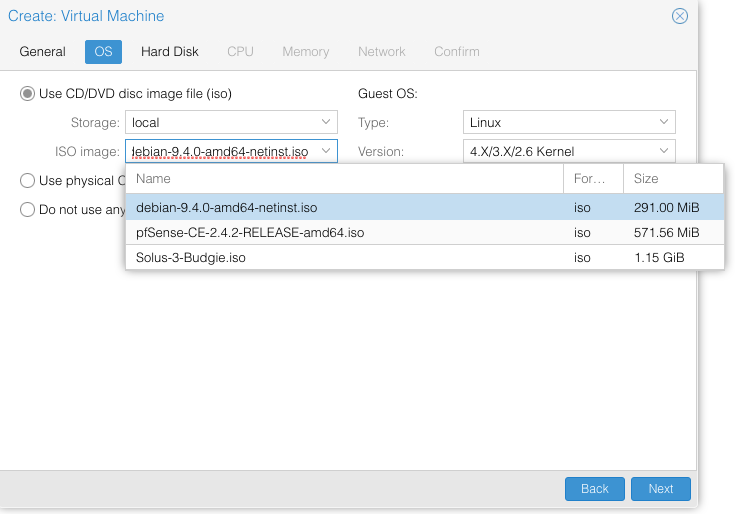
Task: Choose Do not use any media option
Action: (28, 210)
